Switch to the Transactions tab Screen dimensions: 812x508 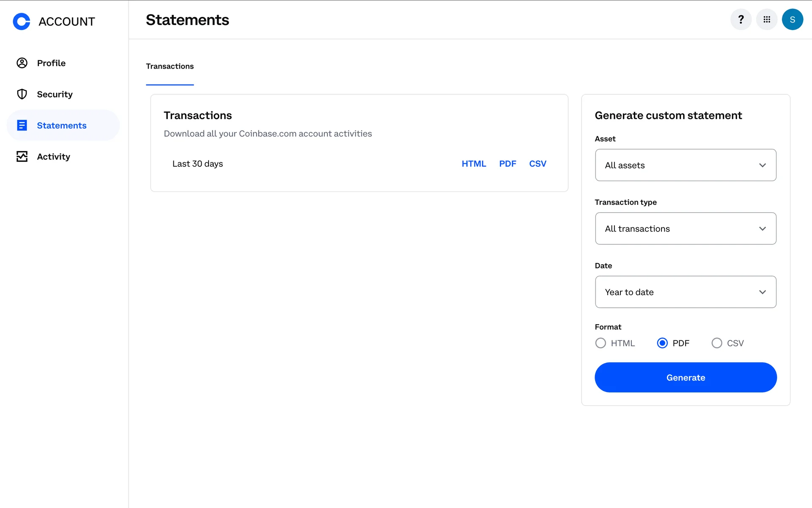pyautogui.click(x=170, y=66)
